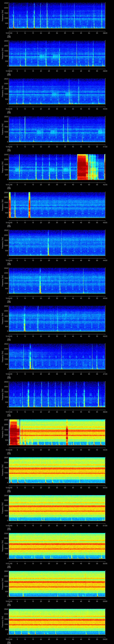114x644 pixels.
Task: Click the spectrogram panel starting at 19:43:00
Action: click(x=57, y=243)
